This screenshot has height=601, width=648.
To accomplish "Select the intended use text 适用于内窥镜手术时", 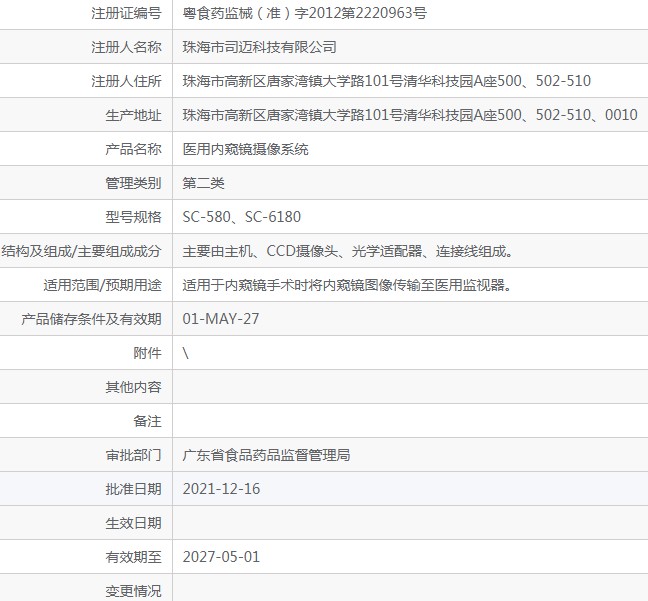I will 252,285.
